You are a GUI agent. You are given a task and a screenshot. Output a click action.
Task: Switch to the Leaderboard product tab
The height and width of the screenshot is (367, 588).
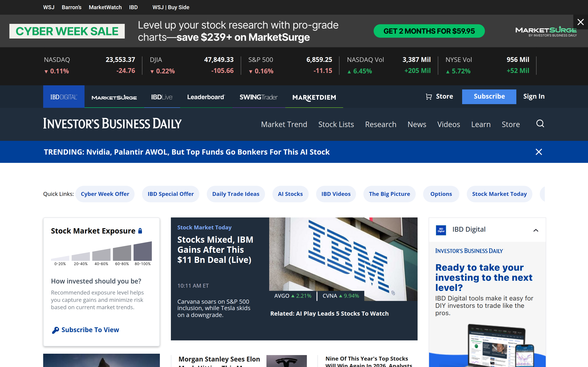click(x=206, y=97)
